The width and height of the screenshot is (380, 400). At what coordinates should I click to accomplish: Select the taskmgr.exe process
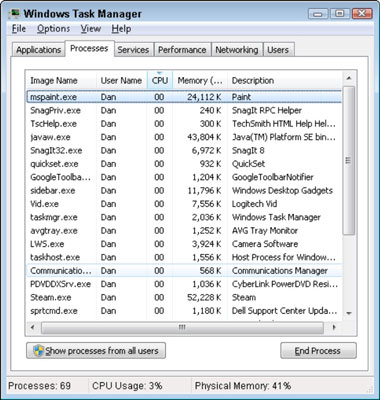pyautogui.click(x=184, y=217)
